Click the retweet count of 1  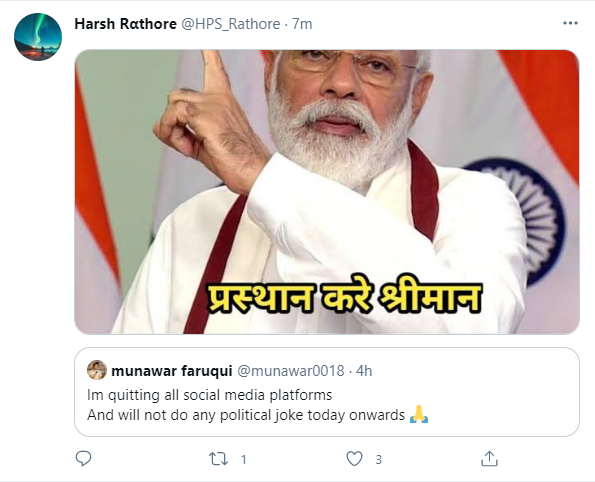click(x=244, y=460)
